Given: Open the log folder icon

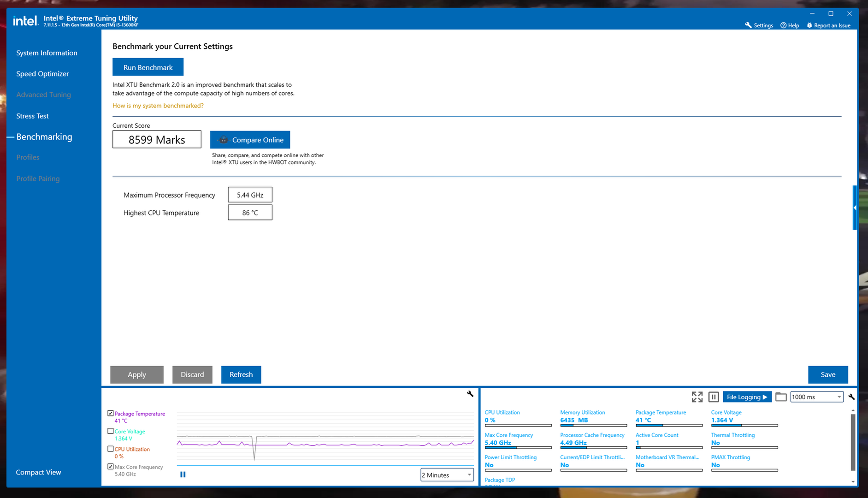Looking at the screenshot, I should click(x=781, y=397).
